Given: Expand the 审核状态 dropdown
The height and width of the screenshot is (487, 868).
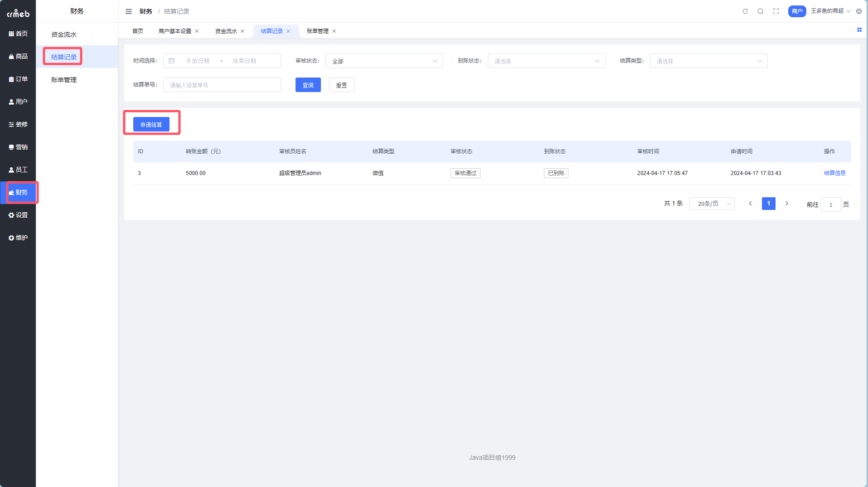Looking at the screenshot, I should click(384, 61).
